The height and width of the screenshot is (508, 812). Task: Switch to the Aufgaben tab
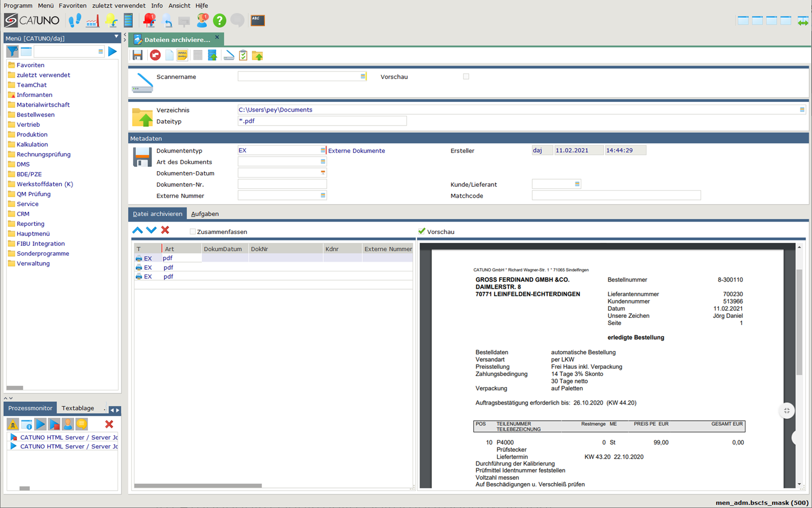point(205,214)
